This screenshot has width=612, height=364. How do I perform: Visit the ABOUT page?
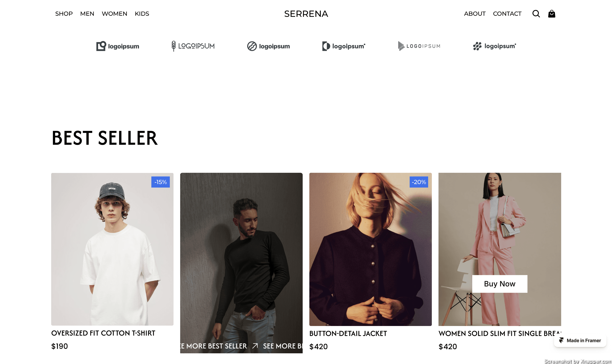(x=475, y=14)
